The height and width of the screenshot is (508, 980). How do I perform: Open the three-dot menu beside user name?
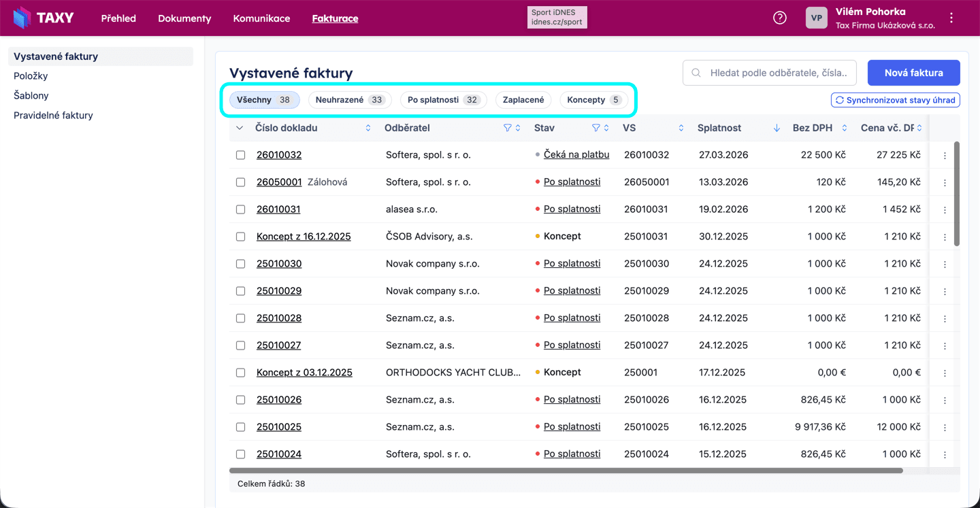click(x=951, y=18)
